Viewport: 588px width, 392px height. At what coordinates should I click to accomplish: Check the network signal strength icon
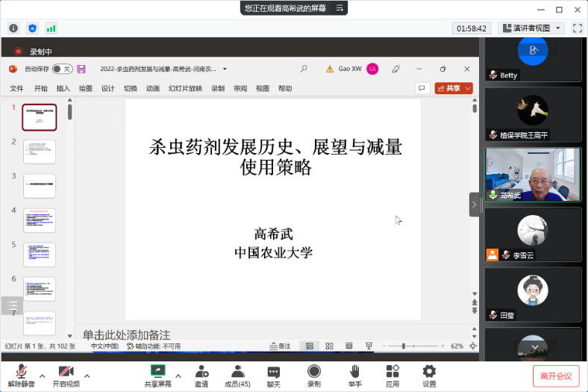click(x=51, y=28)
